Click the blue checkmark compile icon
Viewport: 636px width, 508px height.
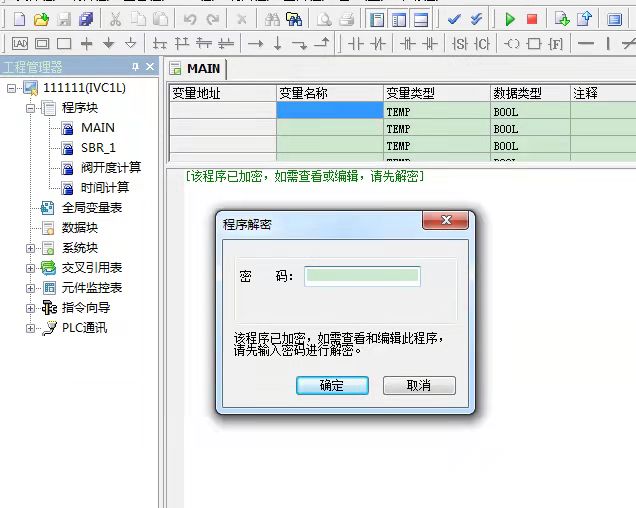(454, 19)
